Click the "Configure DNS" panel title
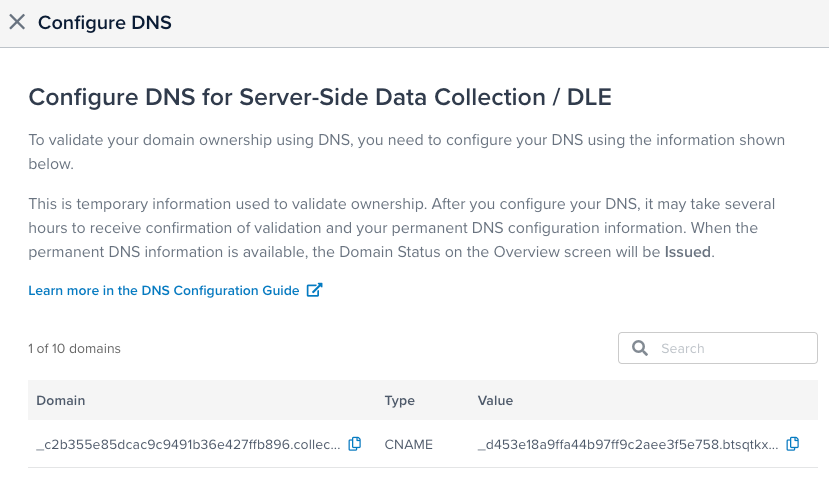Viewport: 829px width, 478px height. pyautogui.click(x=104, y=22)
